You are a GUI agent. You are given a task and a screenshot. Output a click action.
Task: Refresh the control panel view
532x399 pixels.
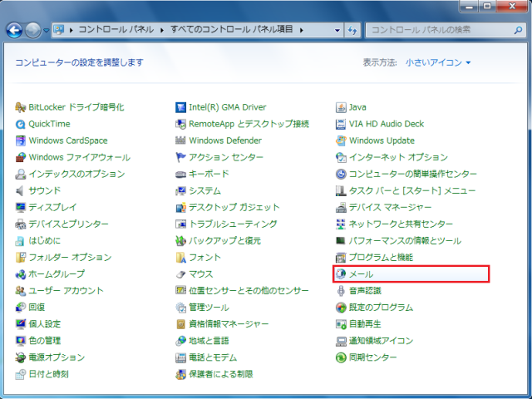(352, 30)
